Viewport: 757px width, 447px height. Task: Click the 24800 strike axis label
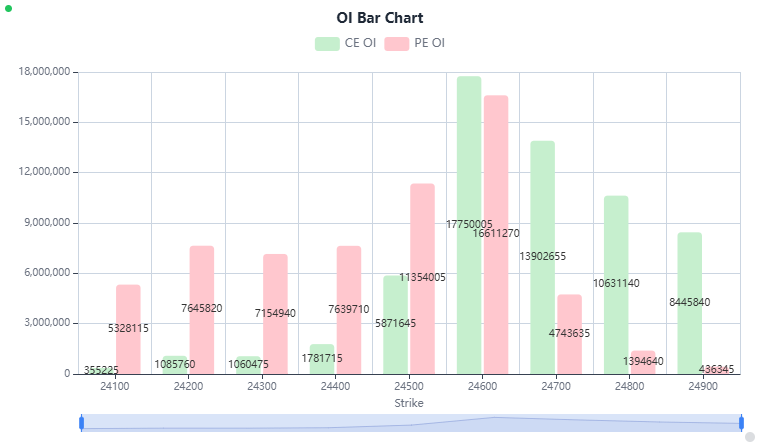coord(630,386)
